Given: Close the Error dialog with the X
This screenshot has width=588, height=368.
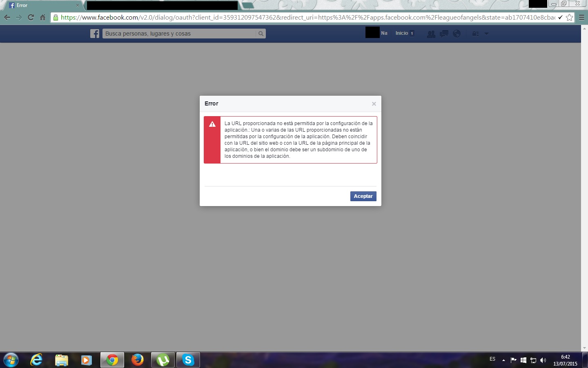Looking at the screenshot, I should tap(374, 104).
